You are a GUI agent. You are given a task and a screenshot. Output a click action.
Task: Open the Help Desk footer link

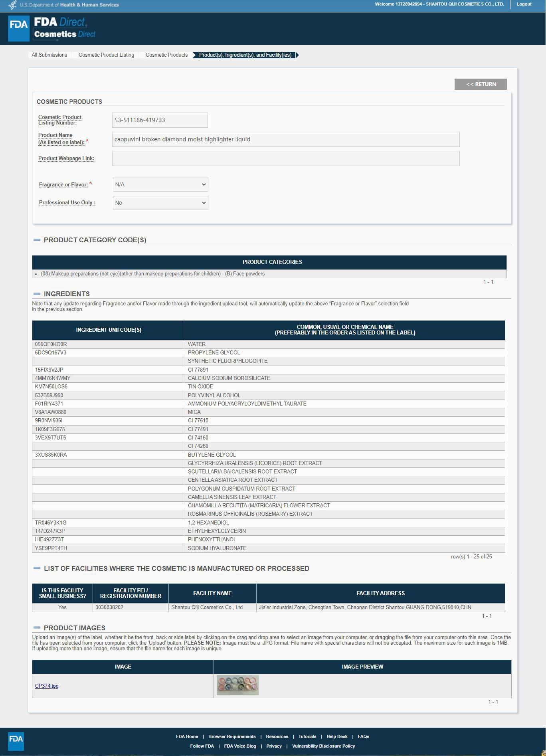pyautogui.click(x=337, y=736)
